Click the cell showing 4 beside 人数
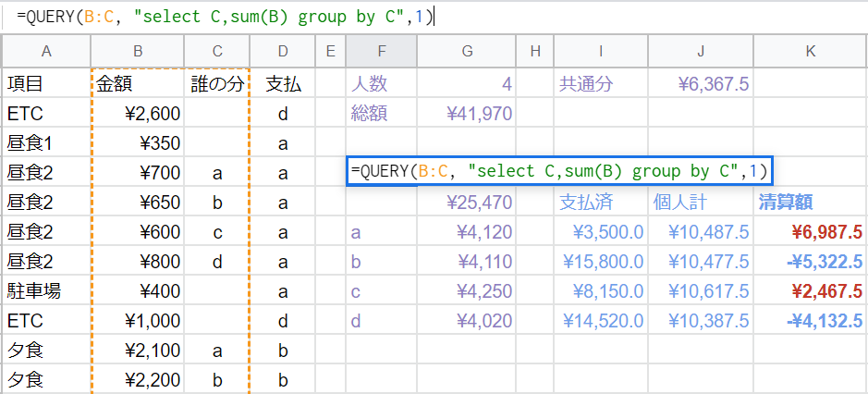The width and height of the screenshot is (868, 394). (467, 84)
